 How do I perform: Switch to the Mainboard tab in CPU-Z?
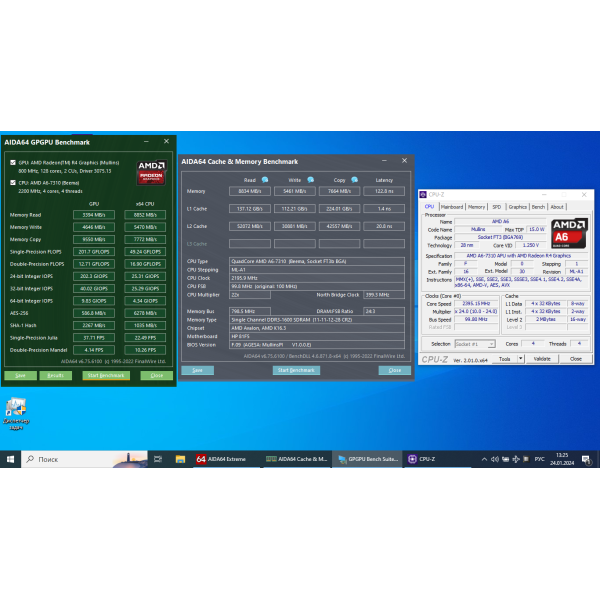click(452, 207)
